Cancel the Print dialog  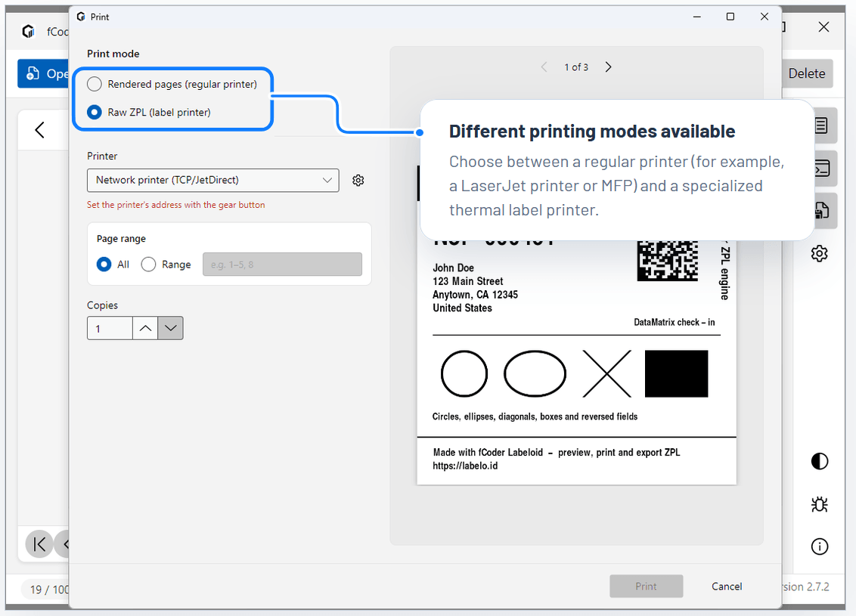727,586
